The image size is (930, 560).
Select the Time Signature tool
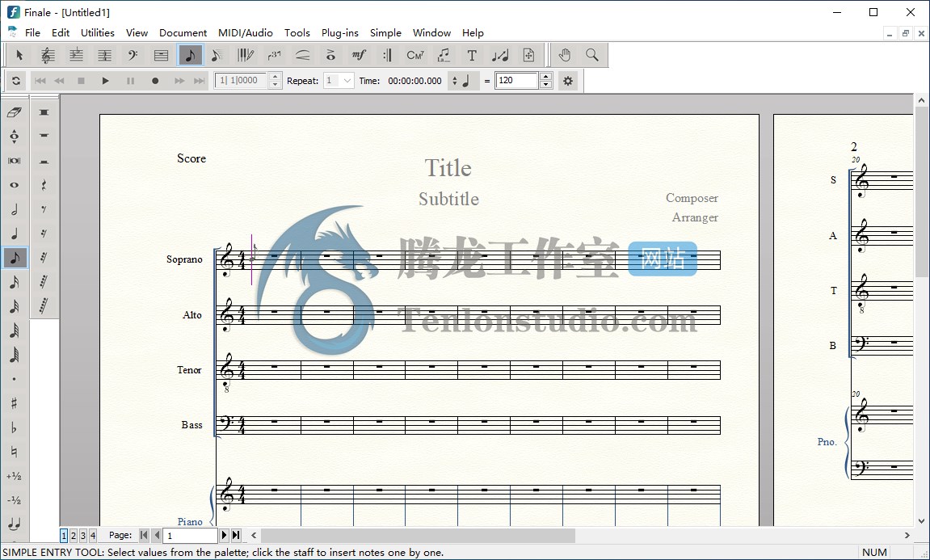(x=104, y=55)
